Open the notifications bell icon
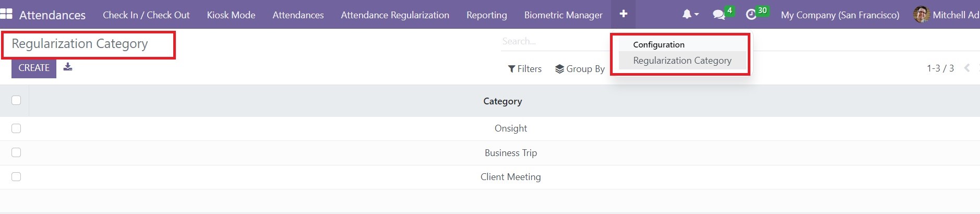The image size is (980, 214). [x=687, y=15]
